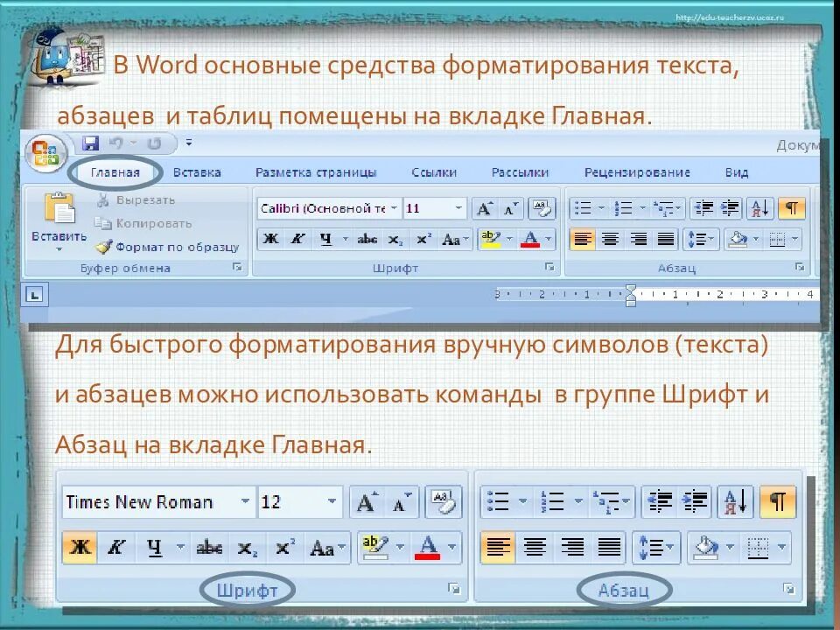Image resolution: width=840 pixels, height=630 pixels.
Task: Click clear formatting icon in the Calibri ribbon
Action: point(542,208)
